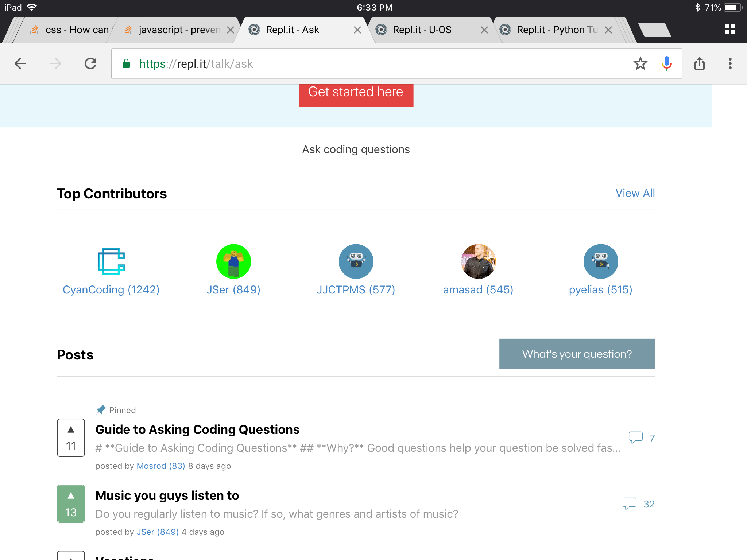Click amasad's photo avatar

[x=478, y=261]
